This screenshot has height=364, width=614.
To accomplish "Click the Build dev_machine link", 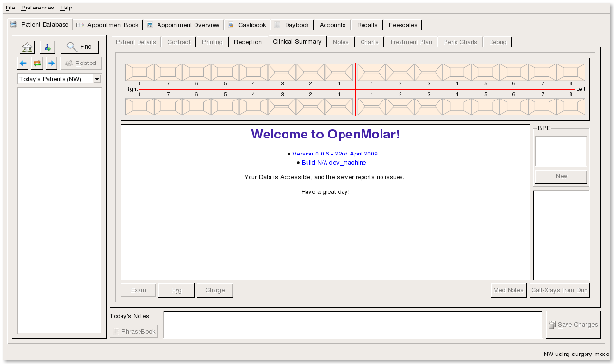I will pyautogui.click(x=334, y=163).
